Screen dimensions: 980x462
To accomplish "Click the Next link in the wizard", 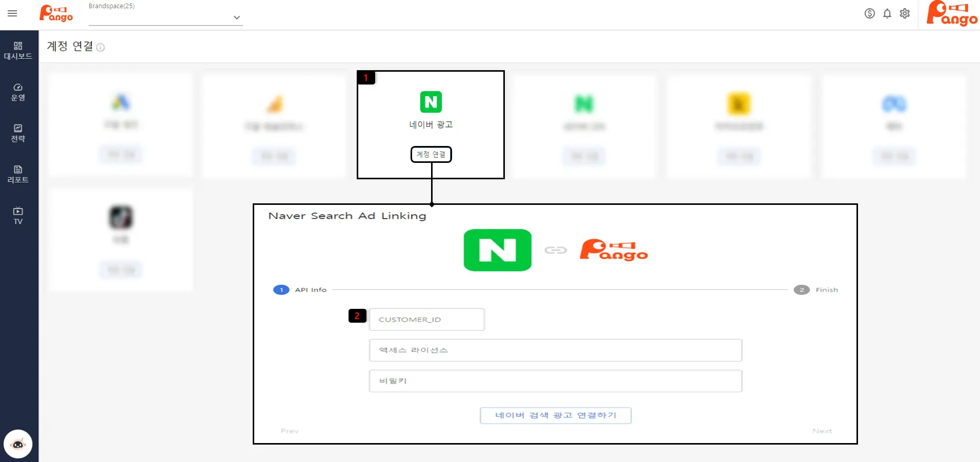I will tap(822, 431).
